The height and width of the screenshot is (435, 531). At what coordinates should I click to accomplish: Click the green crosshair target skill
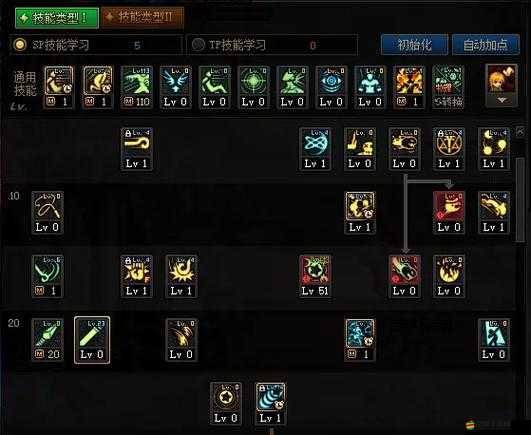click(254, 87)
